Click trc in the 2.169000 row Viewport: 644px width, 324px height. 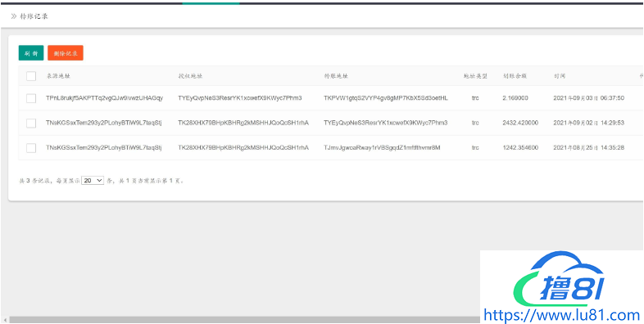click(x=475, y=98)
